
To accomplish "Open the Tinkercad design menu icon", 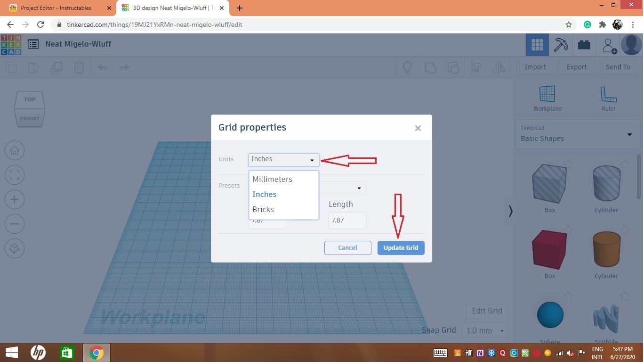I will click(32, 44).
